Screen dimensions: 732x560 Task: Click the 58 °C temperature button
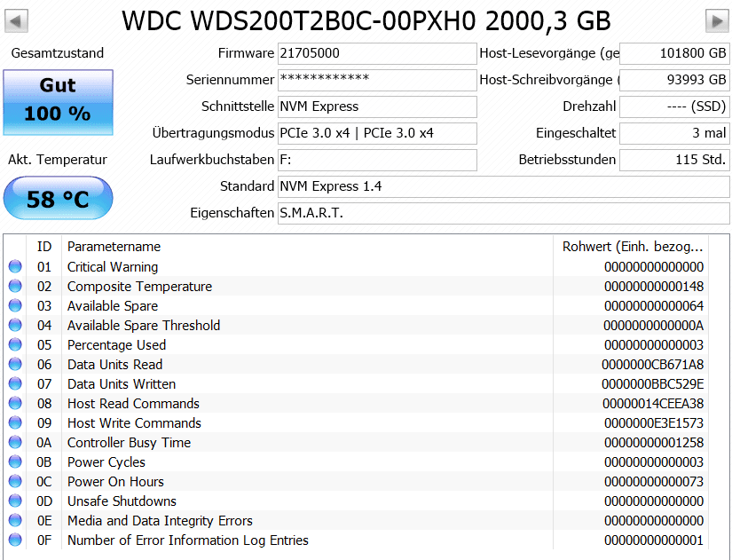(x=58, y=198)
